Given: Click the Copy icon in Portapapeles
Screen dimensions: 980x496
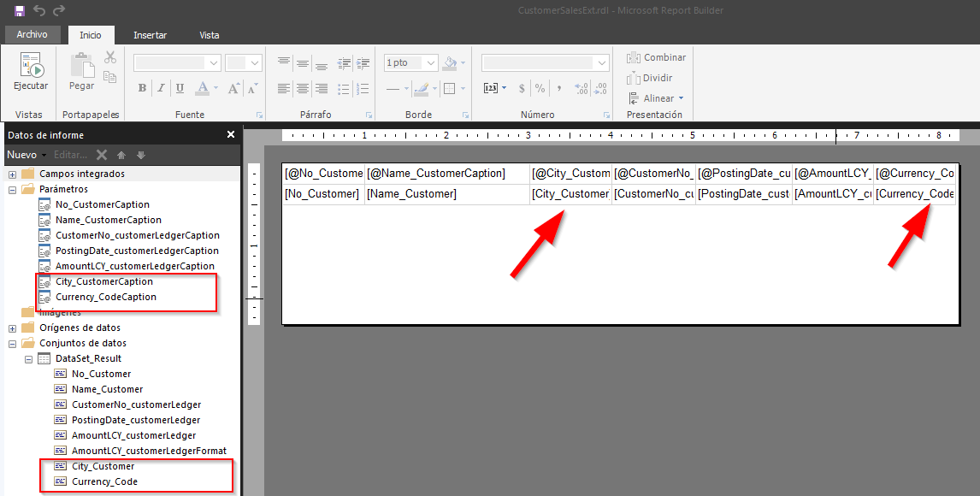Looking at the screenshot, I should tap(110, 77).
